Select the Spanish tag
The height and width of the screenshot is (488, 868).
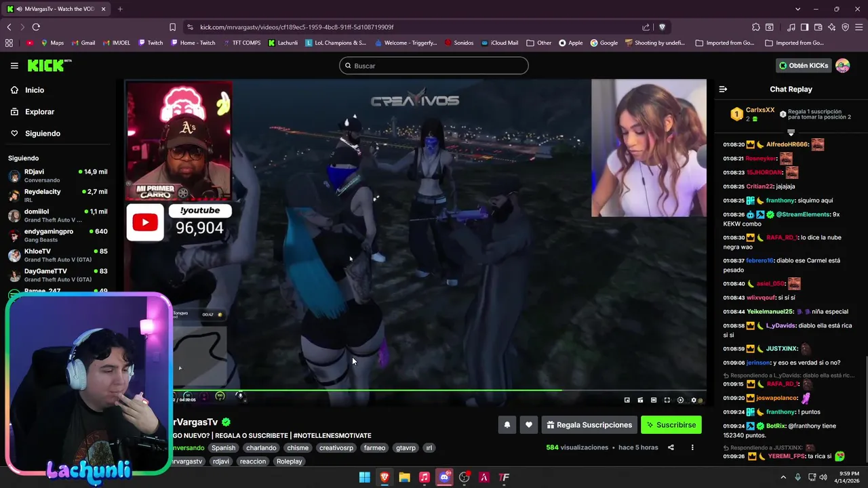tap(223, 448)
